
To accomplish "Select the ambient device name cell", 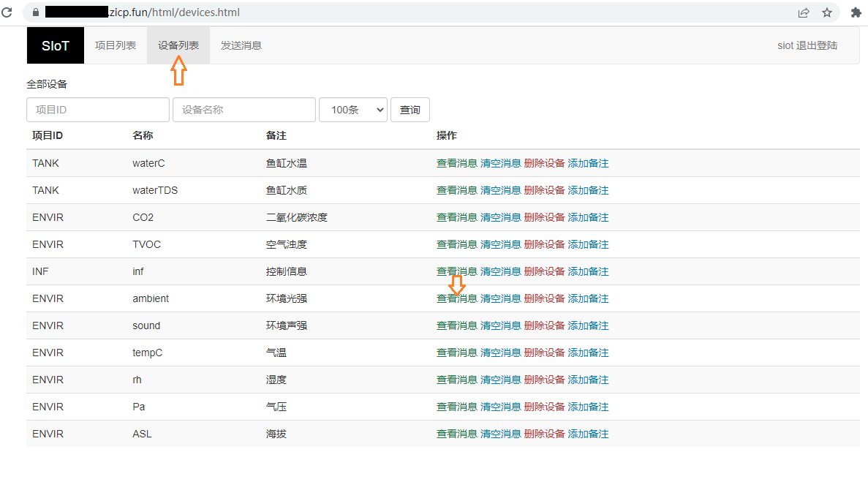I will click(151, 299).
